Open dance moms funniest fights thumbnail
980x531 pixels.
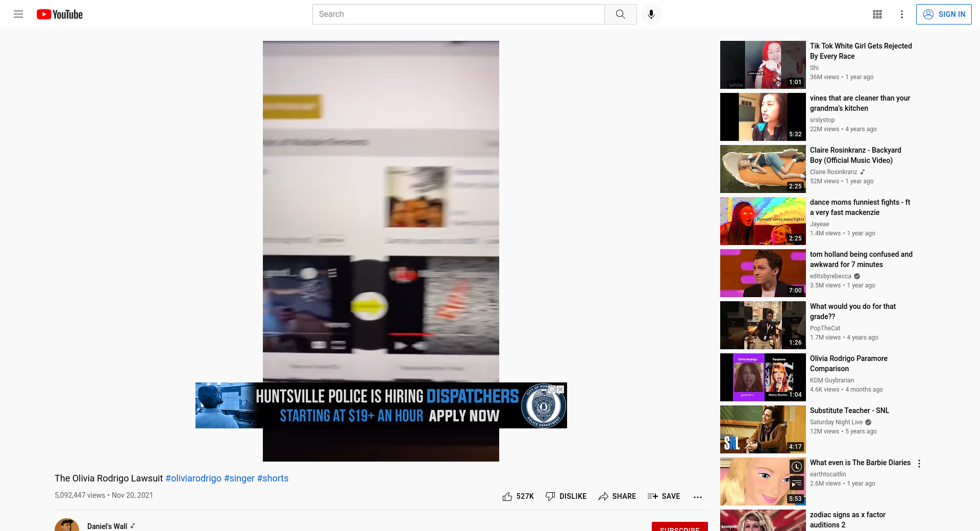point(763,221)
